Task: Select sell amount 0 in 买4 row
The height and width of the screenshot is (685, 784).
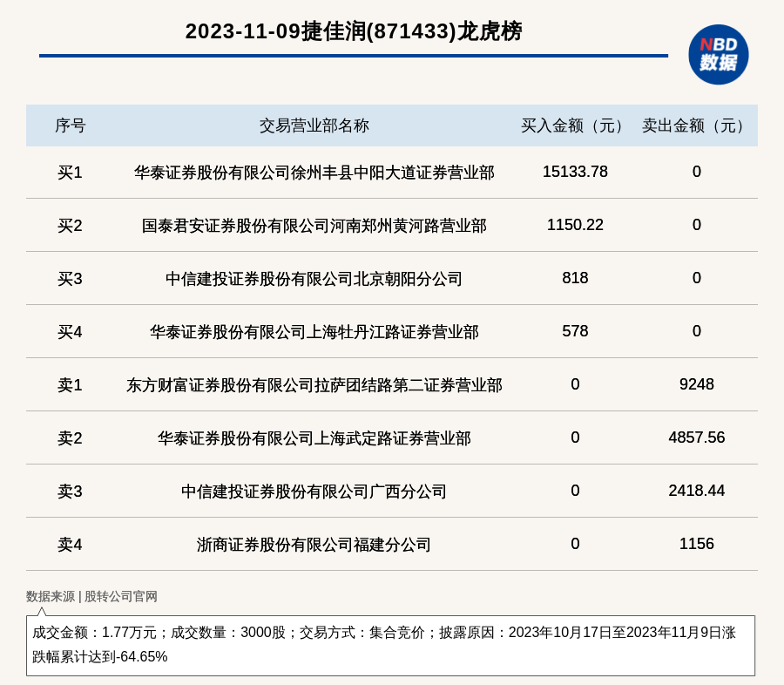Action: [697, 331]
